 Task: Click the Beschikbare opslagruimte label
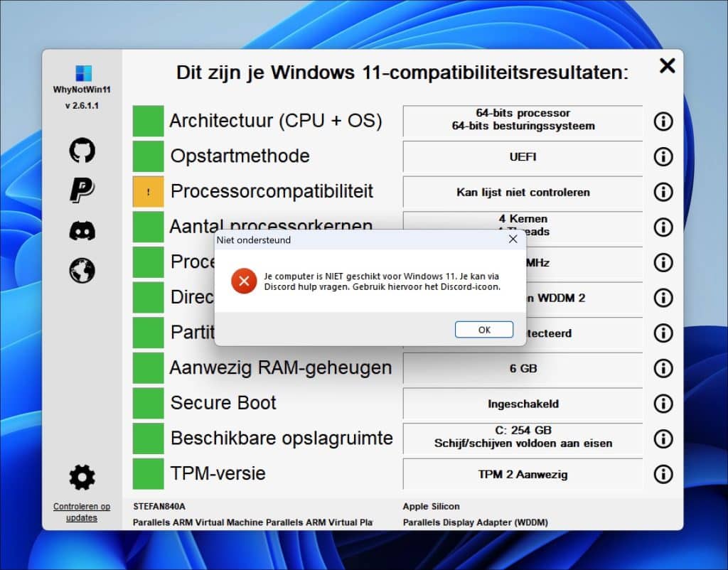coord(282,439)
